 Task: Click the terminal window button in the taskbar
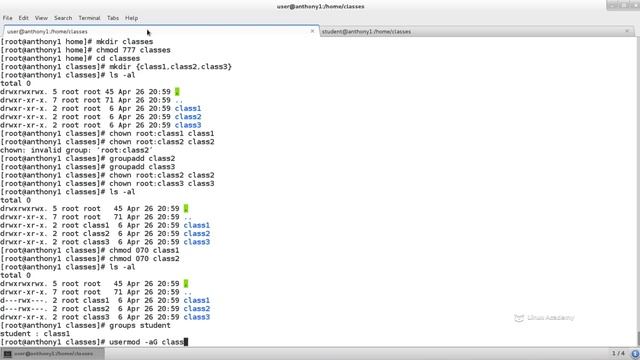[52, 354]
